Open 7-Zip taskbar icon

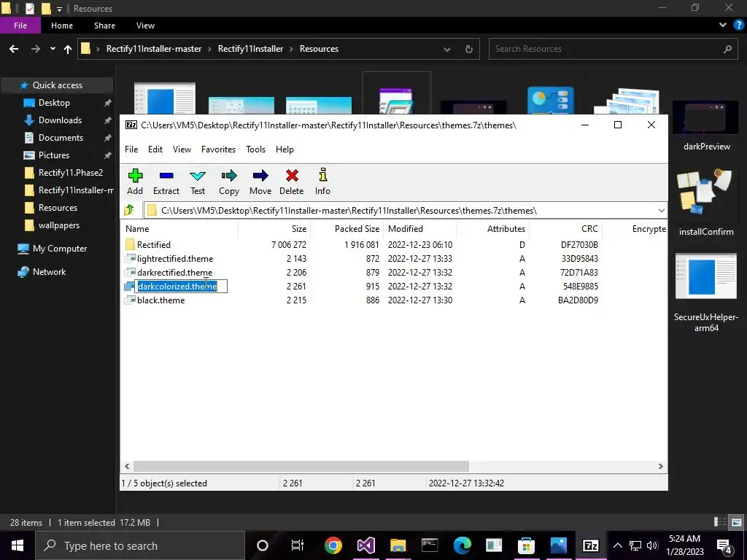coord(590,545)
